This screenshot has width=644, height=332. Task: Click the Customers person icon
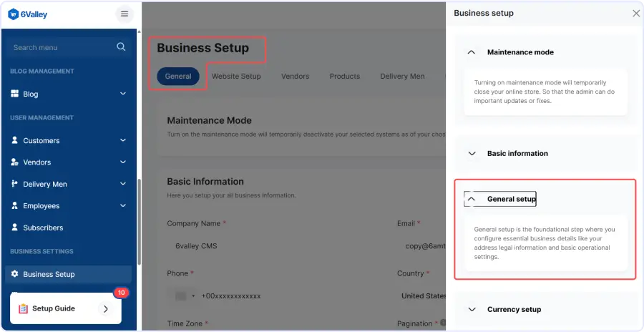[x=15, y=140]
